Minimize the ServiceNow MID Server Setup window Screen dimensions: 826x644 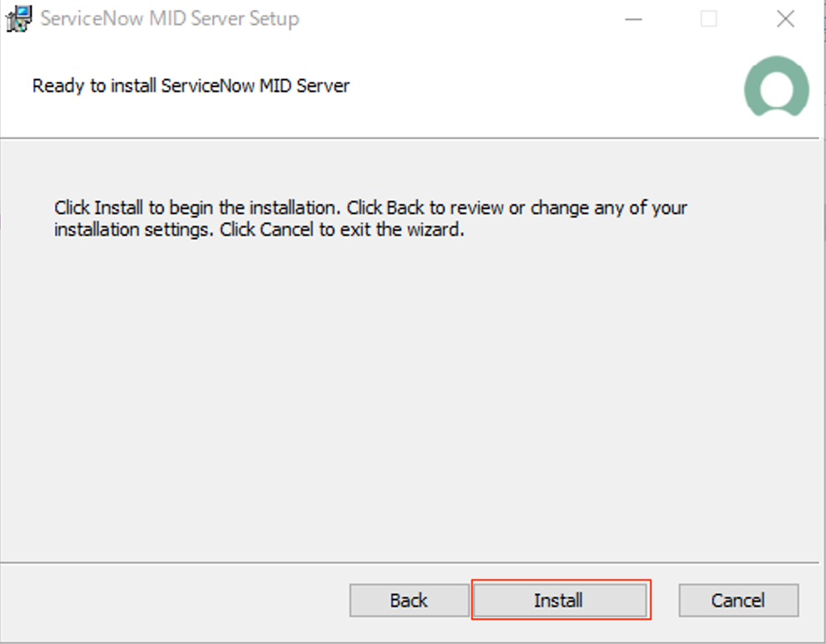(634, 18)
